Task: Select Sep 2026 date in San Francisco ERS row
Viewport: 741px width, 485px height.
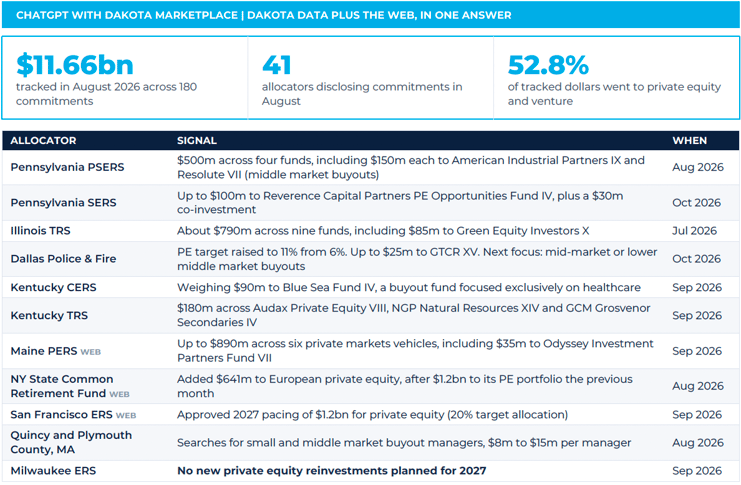Action: coord(697,415)
